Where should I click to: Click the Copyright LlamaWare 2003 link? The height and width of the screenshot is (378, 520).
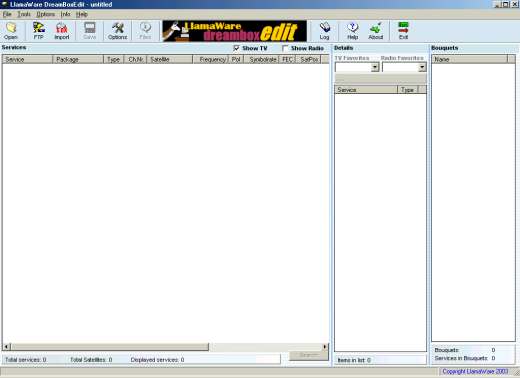pos(475,371)
